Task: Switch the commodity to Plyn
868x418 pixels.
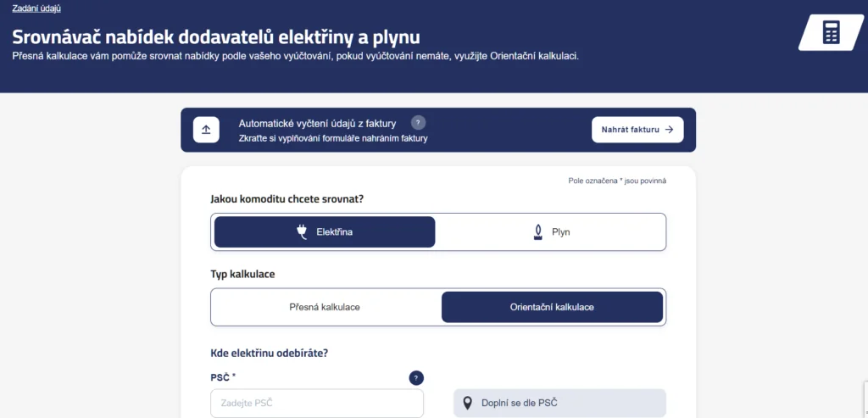Action: (551, 232)
